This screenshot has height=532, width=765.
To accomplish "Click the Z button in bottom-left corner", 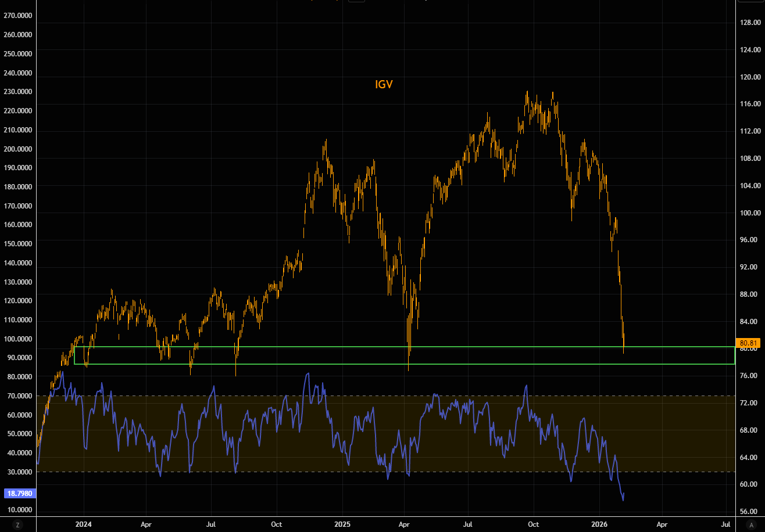I will click(x=17, y=525).
